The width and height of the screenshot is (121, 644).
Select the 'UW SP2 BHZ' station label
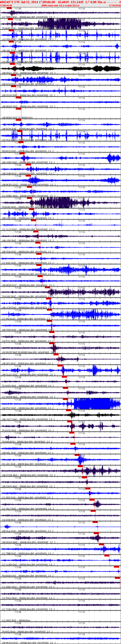point(9,364)
